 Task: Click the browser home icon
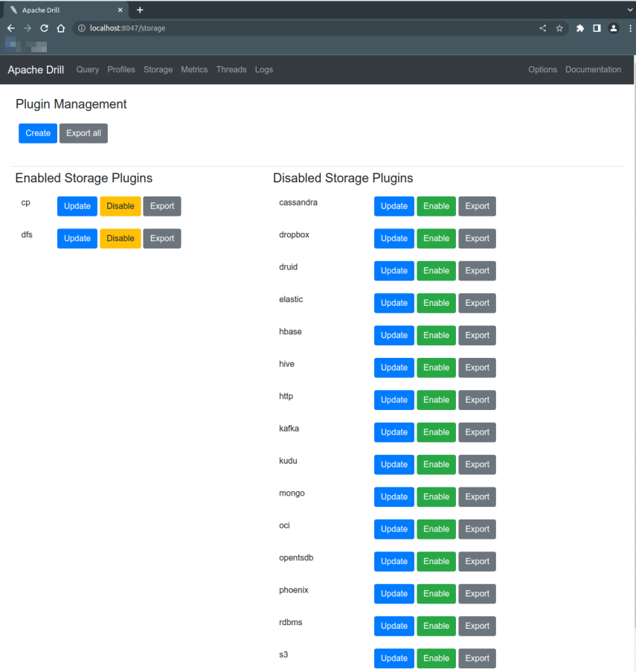pyautogui.click(x=61, y=28)
